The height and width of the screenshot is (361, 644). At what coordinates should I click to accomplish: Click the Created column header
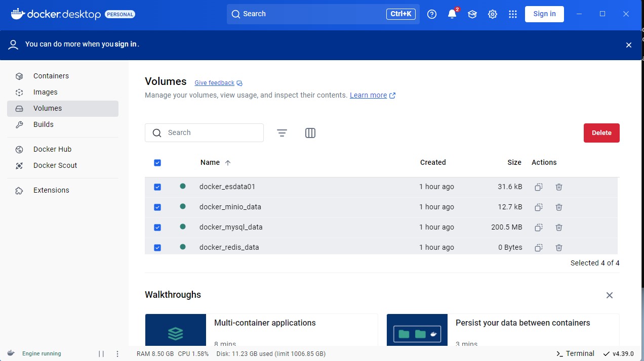pyautogui.click(x=433, y=162)
